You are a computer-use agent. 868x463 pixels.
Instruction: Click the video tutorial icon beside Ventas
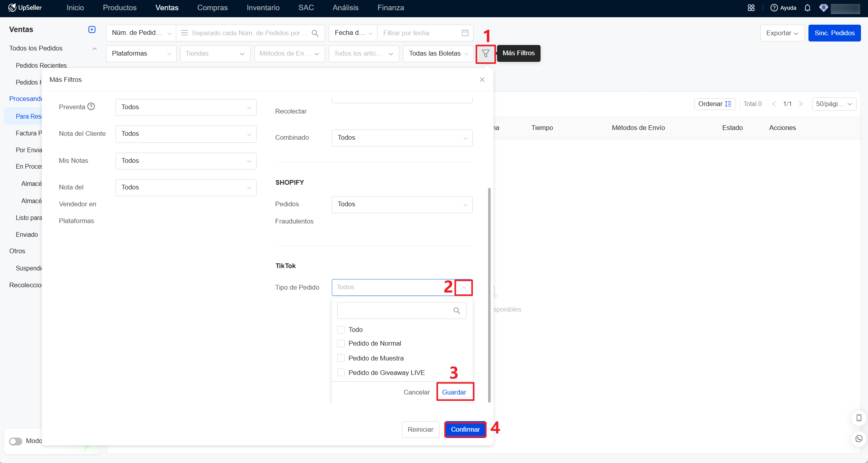click(x=92, y=30)
